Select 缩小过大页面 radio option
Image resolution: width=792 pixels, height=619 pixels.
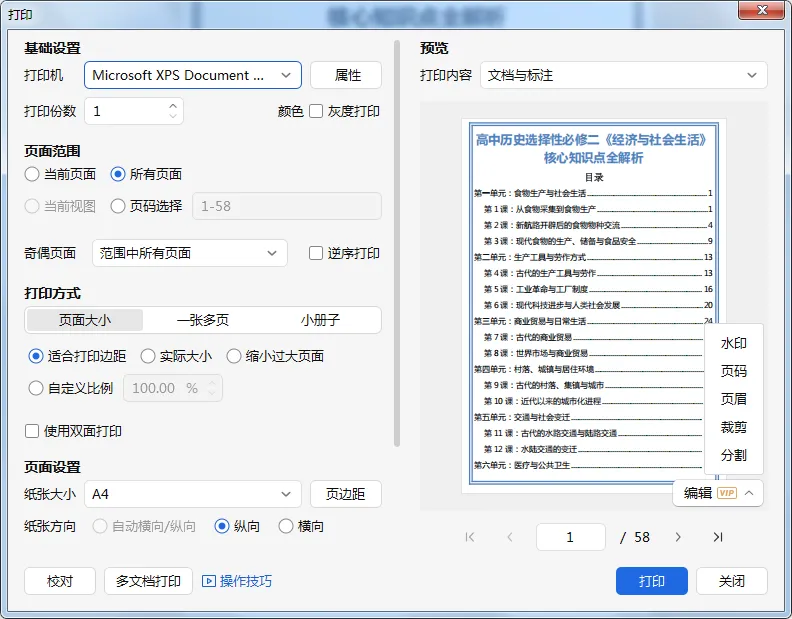pyautogui.click(x=234, y=356)
